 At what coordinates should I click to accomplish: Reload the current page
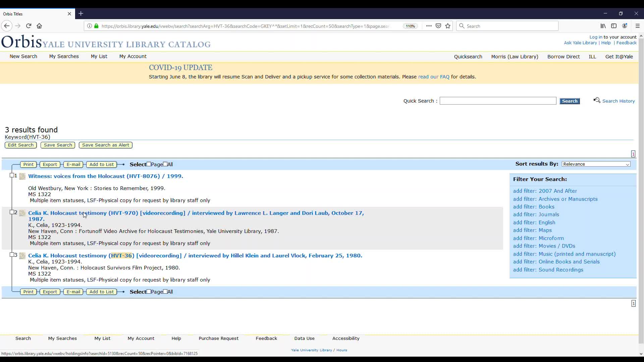point(29,26)
